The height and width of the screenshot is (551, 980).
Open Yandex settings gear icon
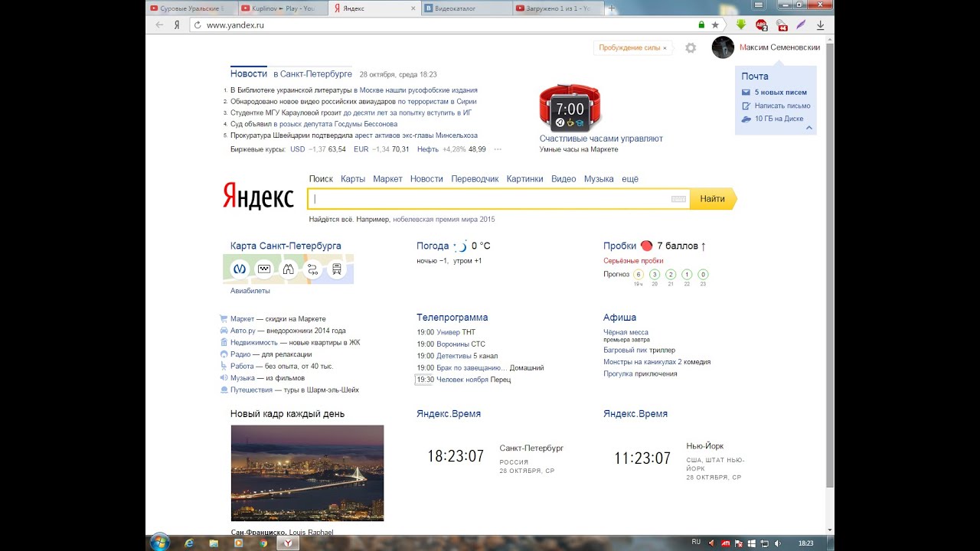click(691, 47)
